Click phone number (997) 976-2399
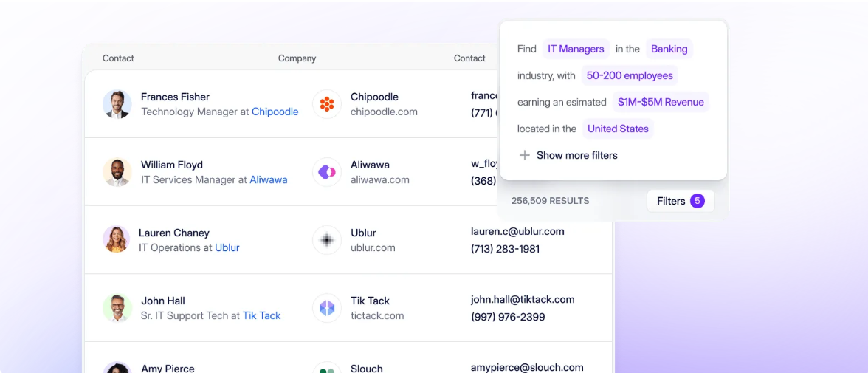Screen dimensions: 868x373 click(x=508, y=317)
